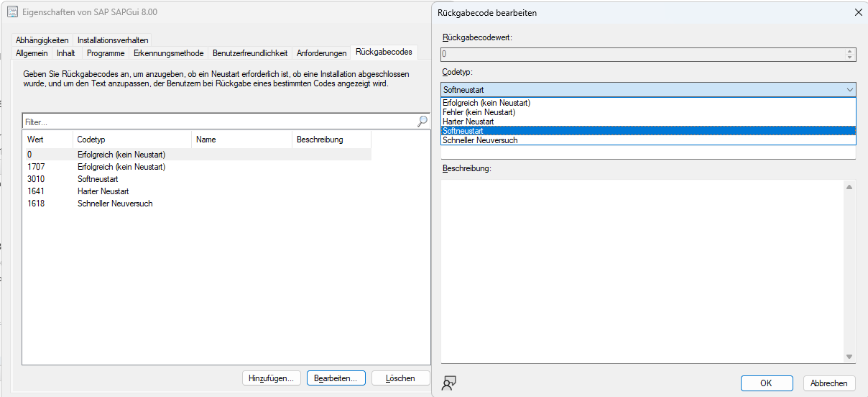The width and height of the screenshot is (868, 397).
Task: Click Schneller Neuversuch in the return code list
Action: click(115, 204)
